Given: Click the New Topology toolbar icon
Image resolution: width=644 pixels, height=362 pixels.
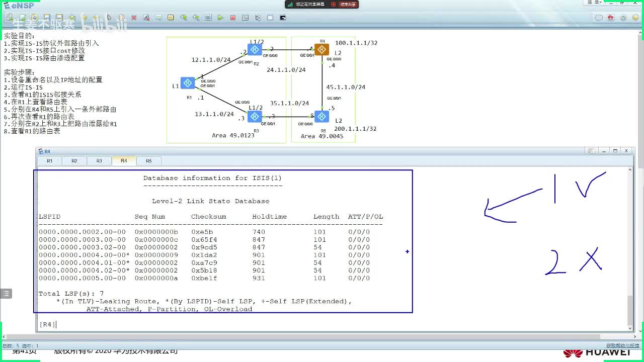Looking at the screenshot, I should click(x=10, y=18).
